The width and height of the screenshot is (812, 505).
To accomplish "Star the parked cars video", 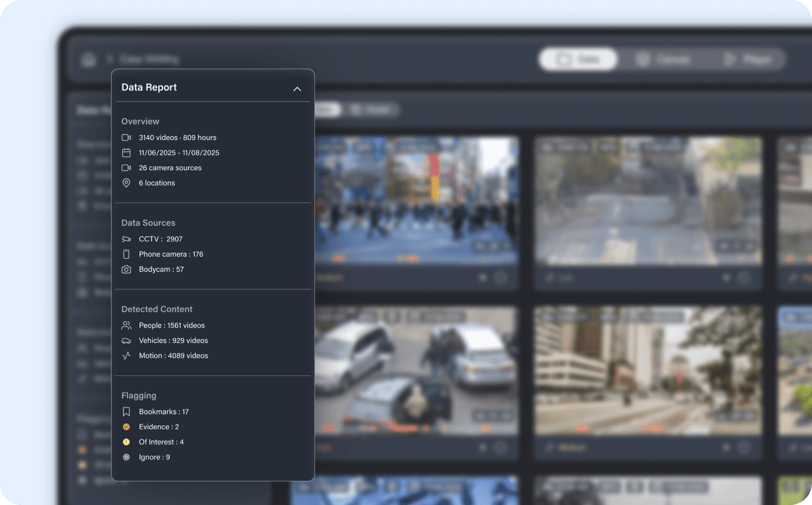I will tap(483, 448).
